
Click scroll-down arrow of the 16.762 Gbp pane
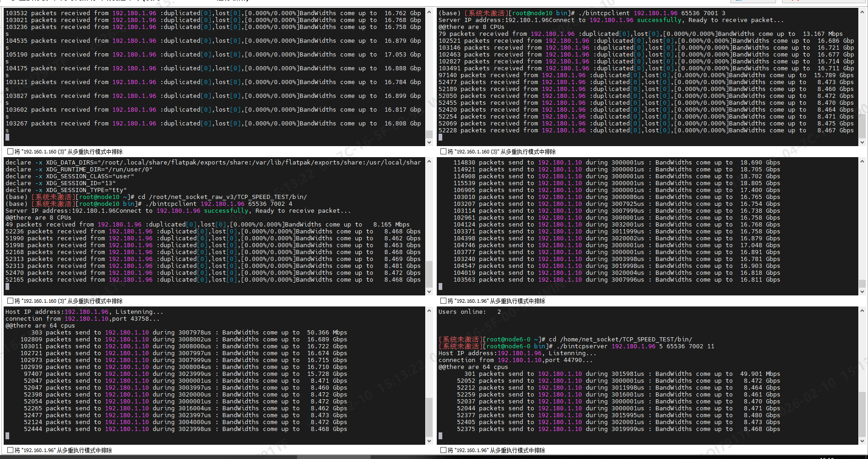tap(429, 142)
